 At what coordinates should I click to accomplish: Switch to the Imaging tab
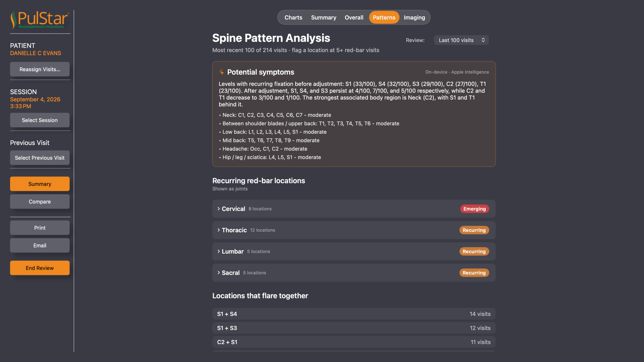tap(414, 17)
